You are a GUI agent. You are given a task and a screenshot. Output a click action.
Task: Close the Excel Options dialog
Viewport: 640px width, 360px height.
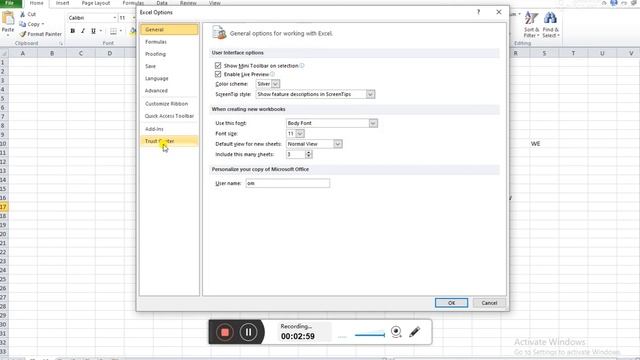coord(499,12)
